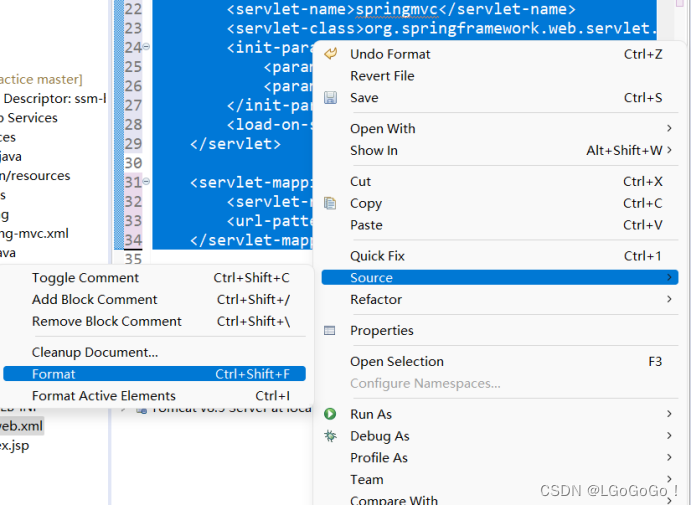Expand the Profile As submenu arrow
This screenshot has height=506, width=692.
[x=669, y=457]
